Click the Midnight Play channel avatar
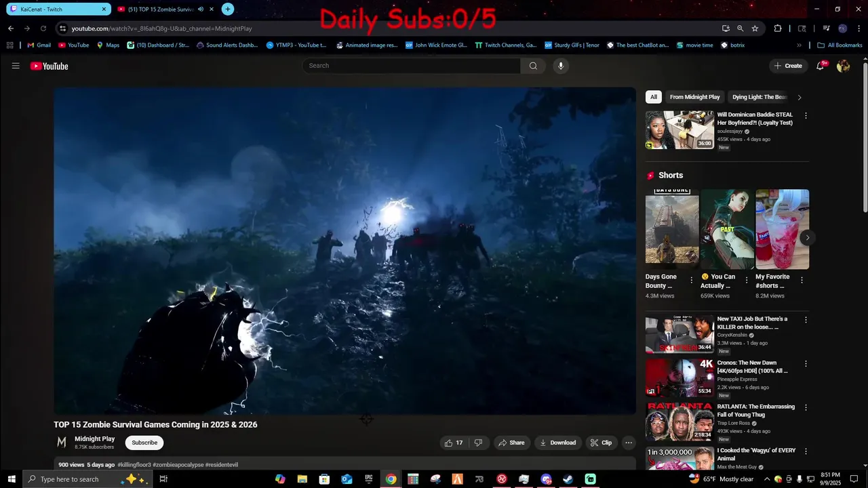The height and width of the screenshot is (488, 868). pyautogui.click(x=62, y=443)
